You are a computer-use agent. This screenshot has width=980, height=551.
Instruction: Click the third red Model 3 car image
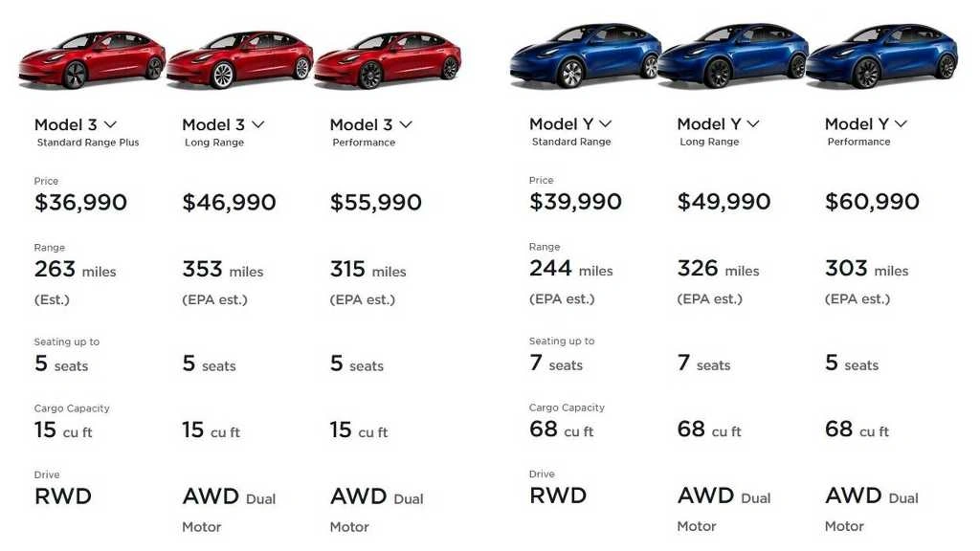click(388, 59)
